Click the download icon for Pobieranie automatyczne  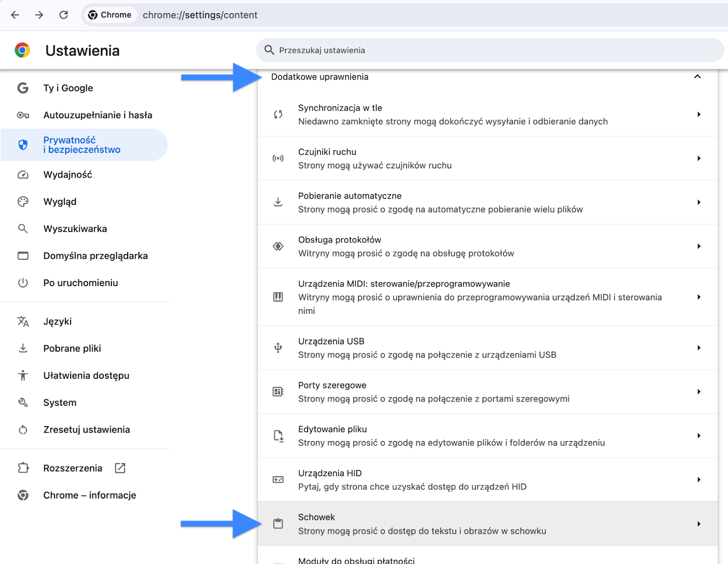pos(278,202)
